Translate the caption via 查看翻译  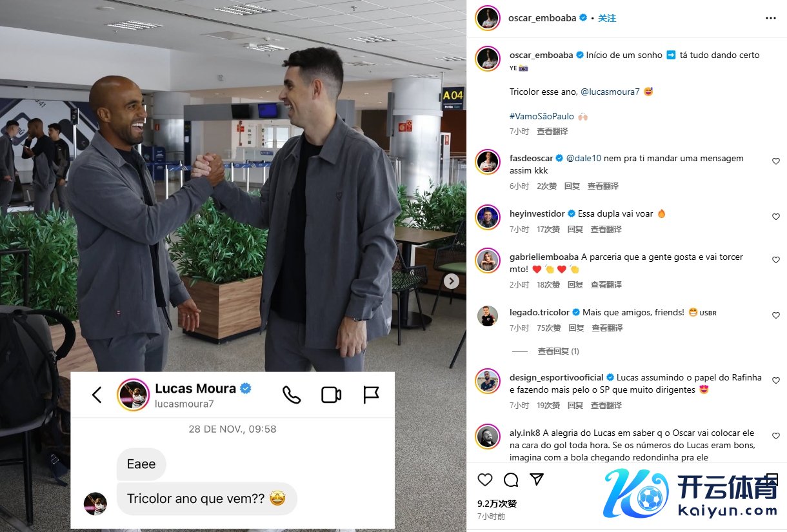pos(553,131)
